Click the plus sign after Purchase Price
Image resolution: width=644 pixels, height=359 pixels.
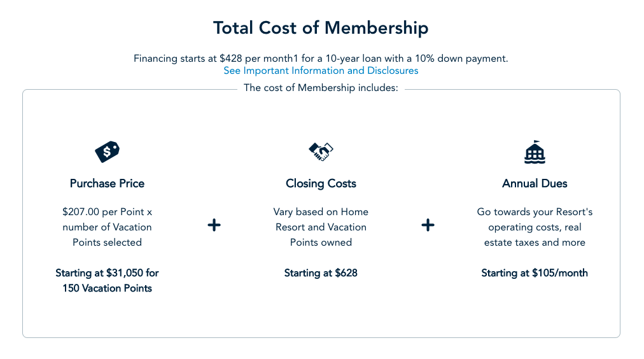pyautogui.click(x=214, y=225)
